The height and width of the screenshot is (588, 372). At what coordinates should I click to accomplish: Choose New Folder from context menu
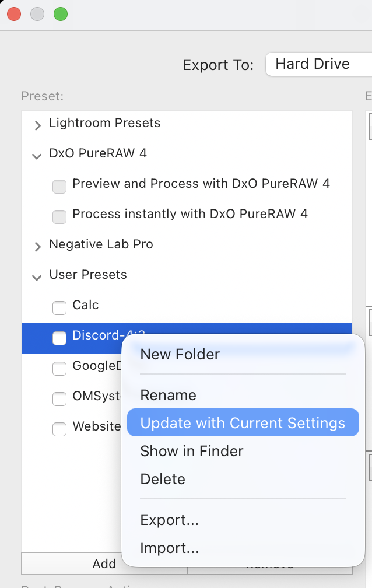click(x=180, y=354)
